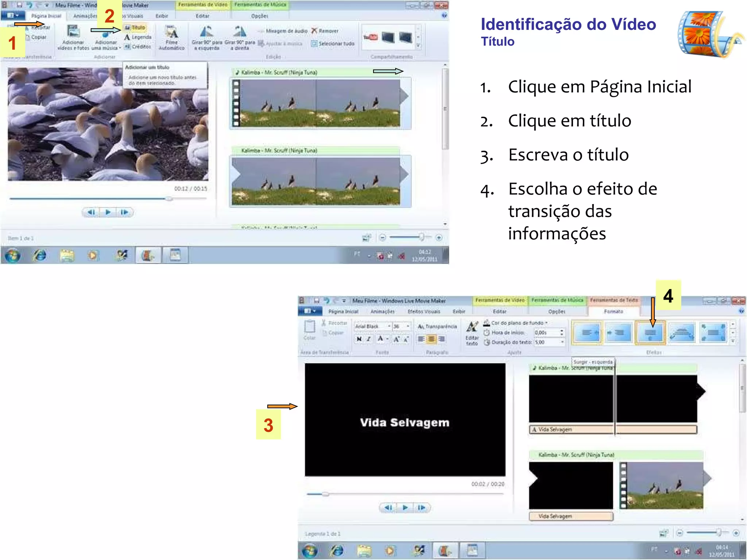
Task: Play the video in the 00:12 / 00:15 player
Action: [x=108, y=212]
